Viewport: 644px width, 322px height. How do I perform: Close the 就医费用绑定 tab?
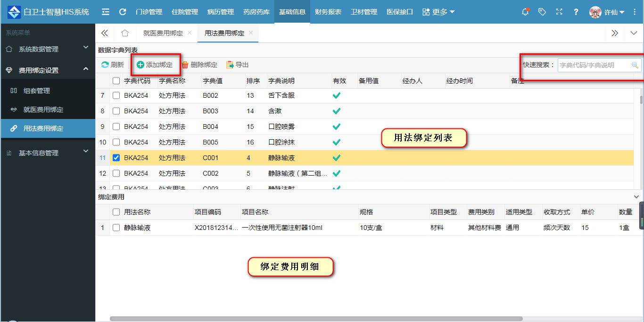click(190, 33)
